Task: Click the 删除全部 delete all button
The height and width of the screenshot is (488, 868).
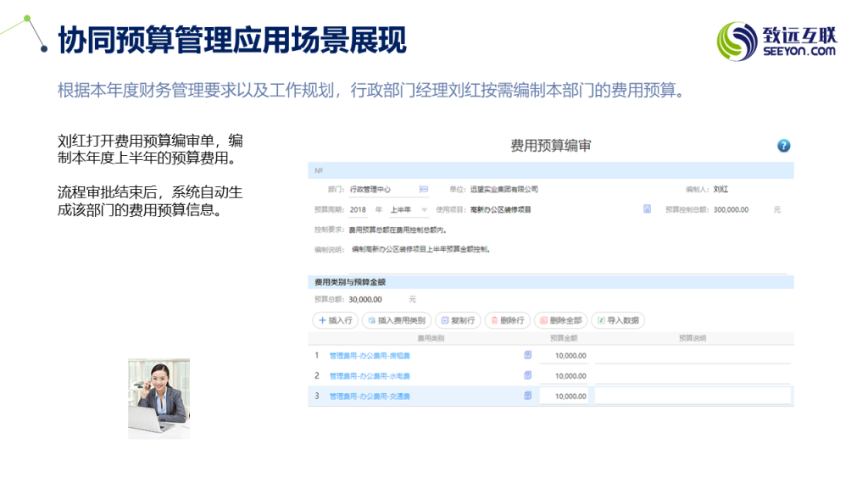Action: coord(560,321)
